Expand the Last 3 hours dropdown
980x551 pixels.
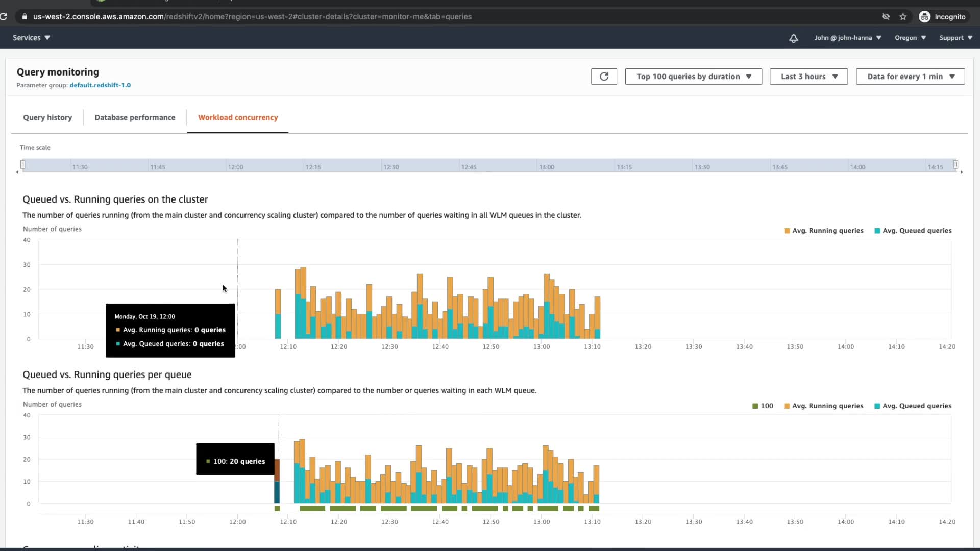tap(808, 77)
